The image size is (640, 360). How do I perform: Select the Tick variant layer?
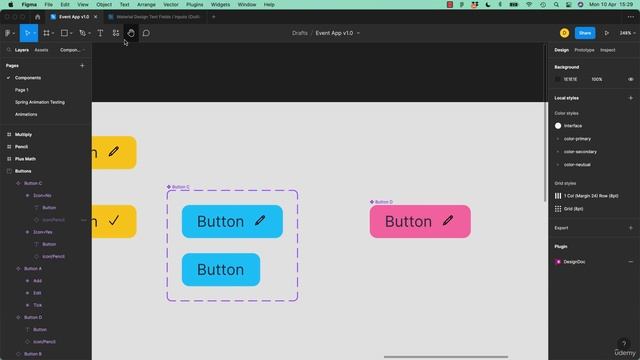click(x=38, y=305)
